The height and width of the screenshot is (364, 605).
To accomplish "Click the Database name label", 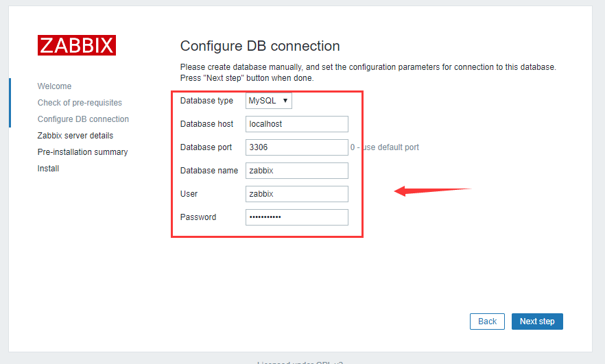I will (x=209, y=171).
